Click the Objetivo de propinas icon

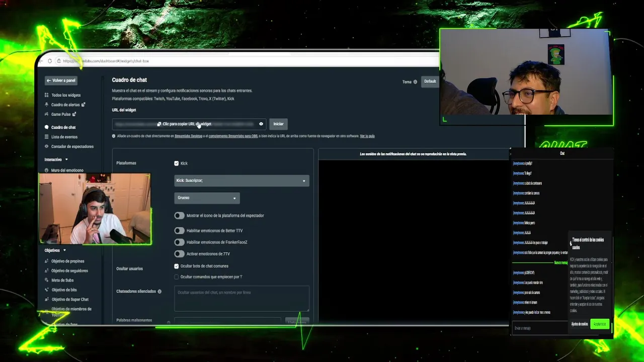[47, 261]
